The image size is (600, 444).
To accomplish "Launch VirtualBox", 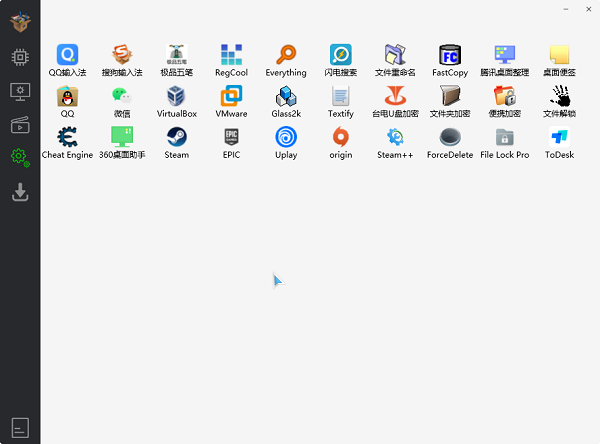I will (x=177, y=101).
